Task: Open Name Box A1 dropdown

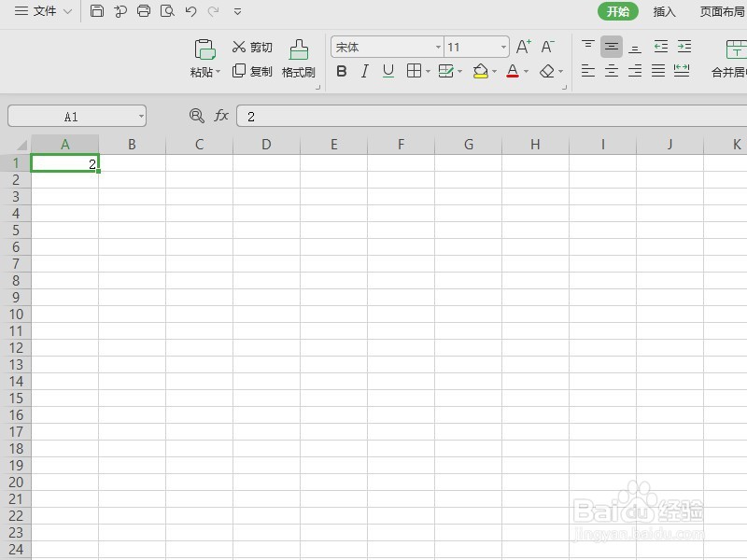Action: click(141, 116)
